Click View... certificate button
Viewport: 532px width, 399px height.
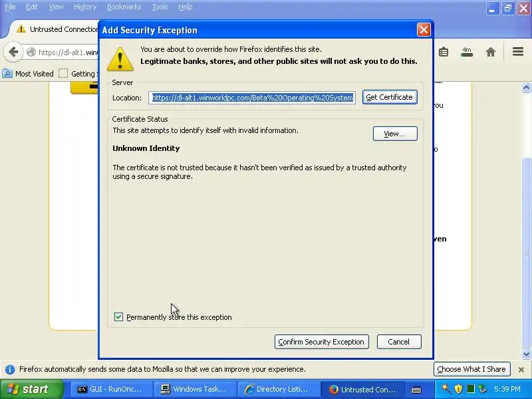coord(395,134)
